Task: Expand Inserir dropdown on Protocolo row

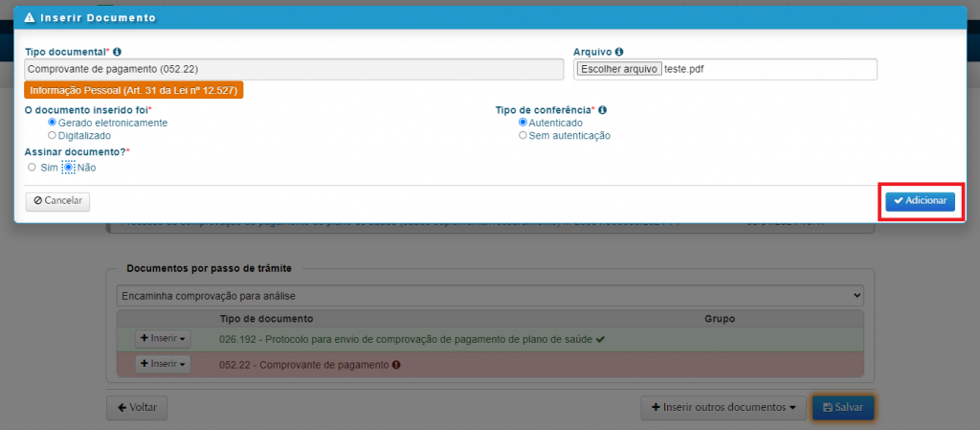Action: click(x=163, y=338)
